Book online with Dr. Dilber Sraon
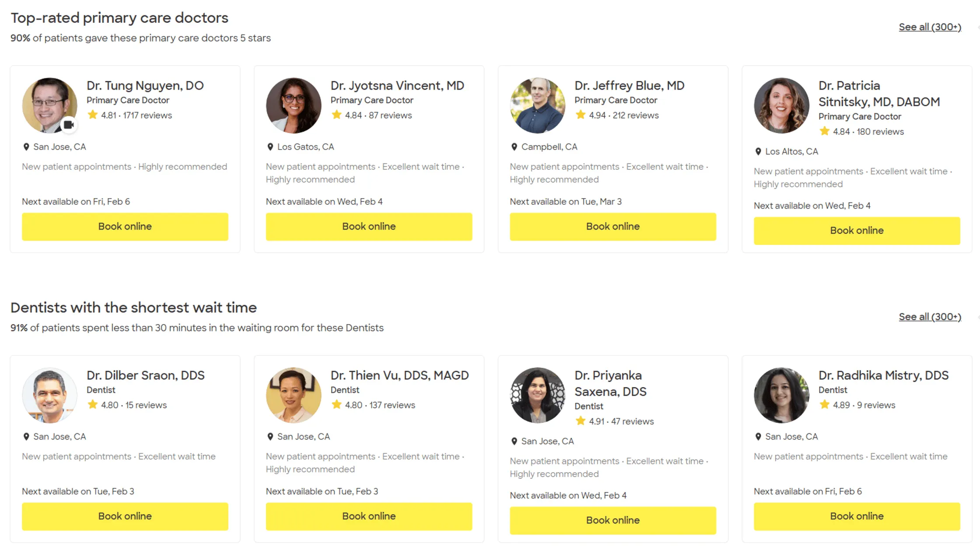Image resolution: width=980 pixels, height=551 pixels. [x=125, y=516]
